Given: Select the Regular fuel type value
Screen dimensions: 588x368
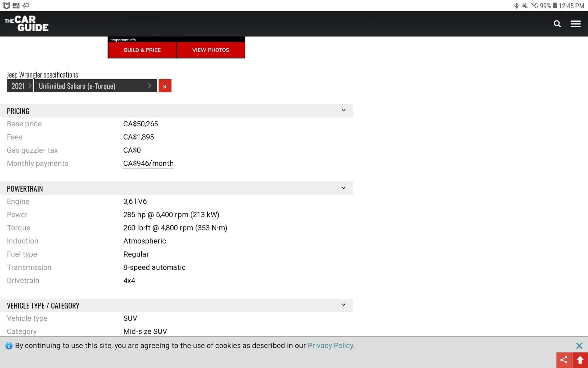Looking at the screenshot, I should coord(136,254).
